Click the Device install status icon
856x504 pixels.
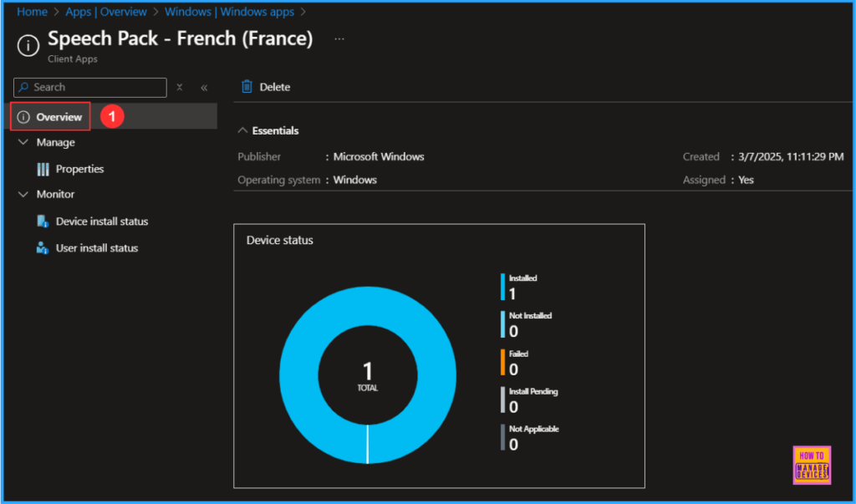pyautogui.click(x=43, y=221)
